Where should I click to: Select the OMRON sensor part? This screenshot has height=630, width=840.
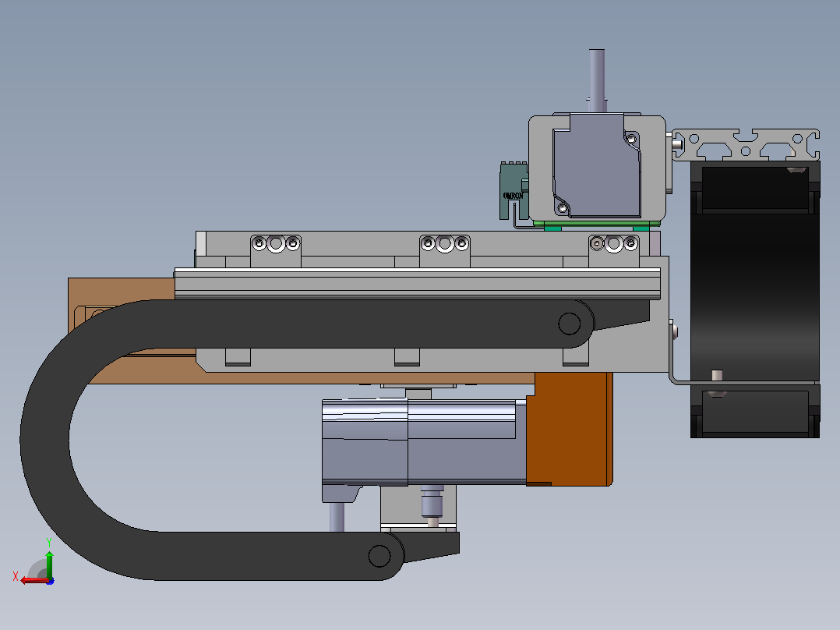coord(514,191)
